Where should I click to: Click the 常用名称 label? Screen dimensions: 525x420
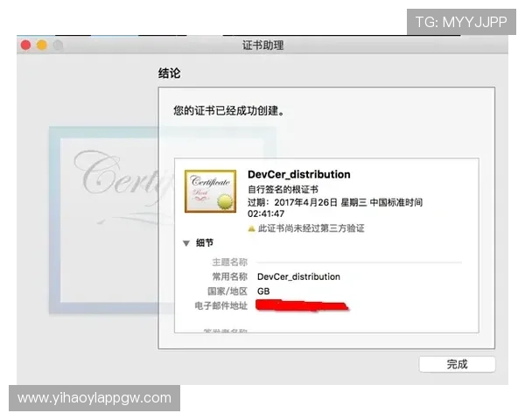point(229,276)
